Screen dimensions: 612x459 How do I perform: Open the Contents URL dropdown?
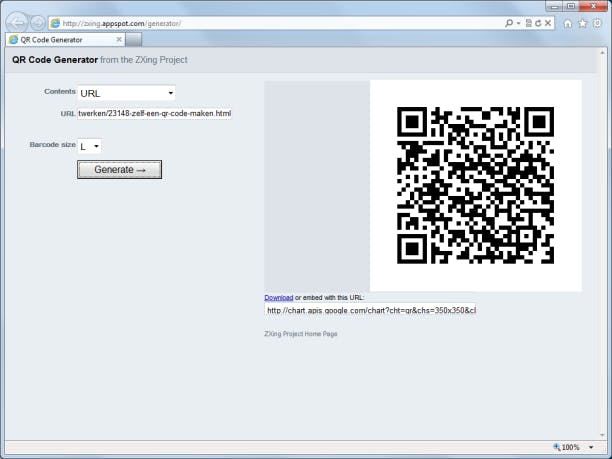coord(126,93)
